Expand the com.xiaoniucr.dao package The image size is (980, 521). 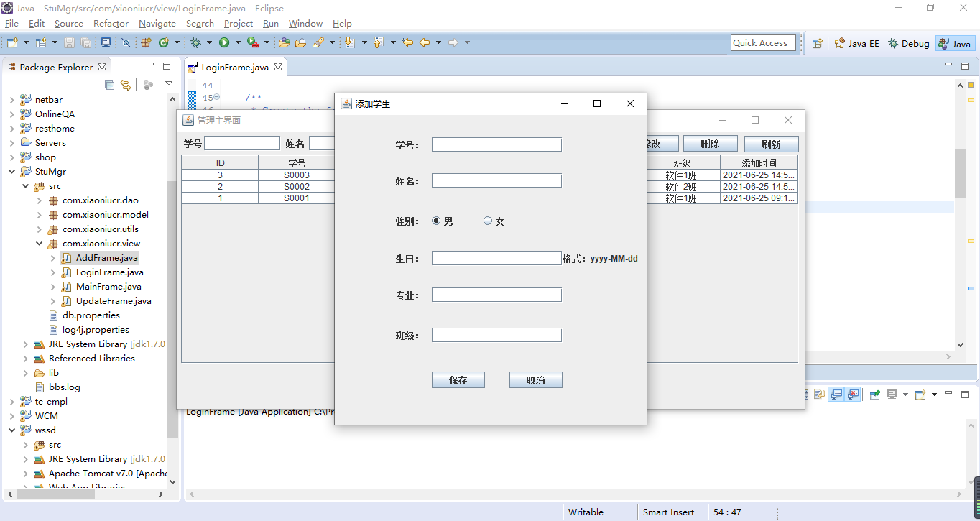(x=39, y=200)
